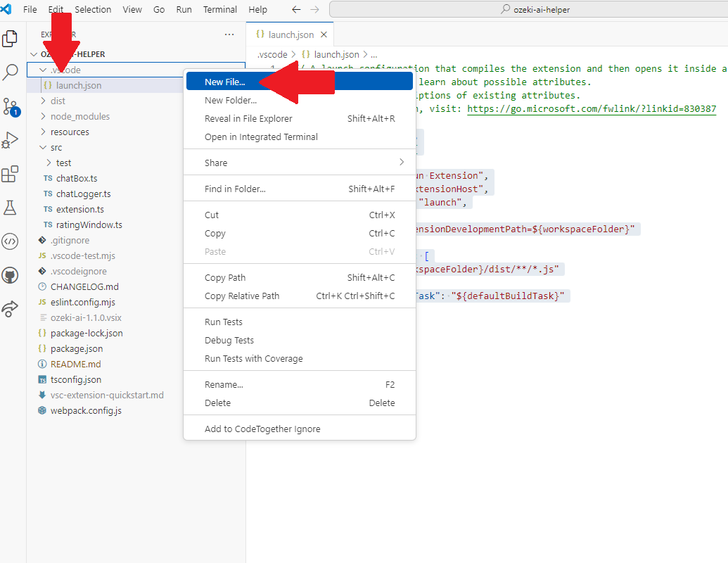Expand the resources folder
728x563 pixels.
43,132
